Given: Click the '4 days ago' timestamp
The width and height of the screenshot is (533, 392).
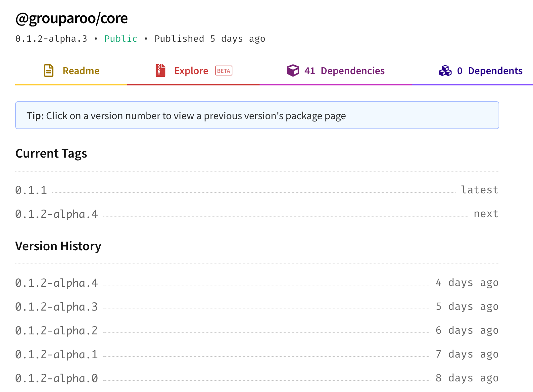Looking at the screenshot, I should point(467,283).
